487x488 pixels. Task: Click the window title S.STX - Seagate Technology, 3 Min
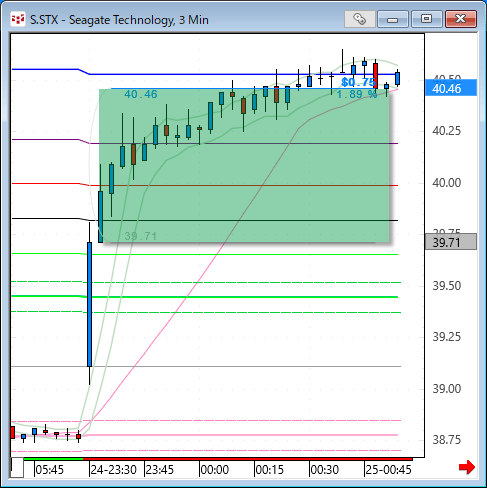(x=119, y=20)
